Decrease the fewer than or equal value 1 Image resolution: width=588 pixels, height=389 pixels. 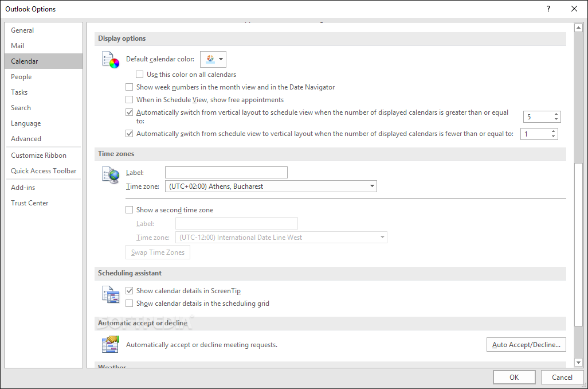pyautogui.click(x=553, y=137)
